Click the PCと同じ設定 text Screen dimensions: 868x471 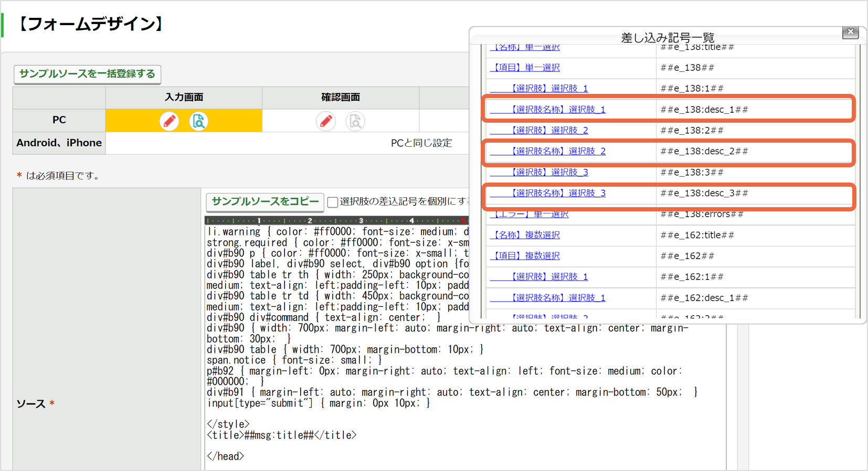tap(421, 143)
